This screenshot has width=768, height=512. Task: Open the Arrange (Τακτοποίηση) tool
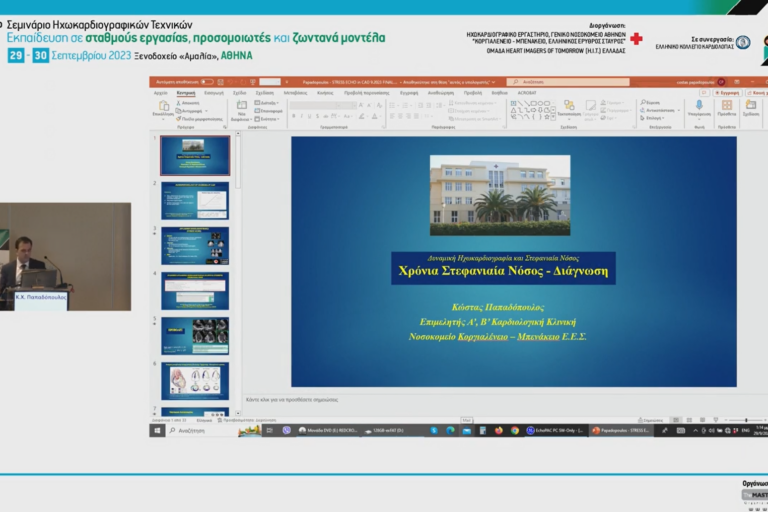click(569, 107)
